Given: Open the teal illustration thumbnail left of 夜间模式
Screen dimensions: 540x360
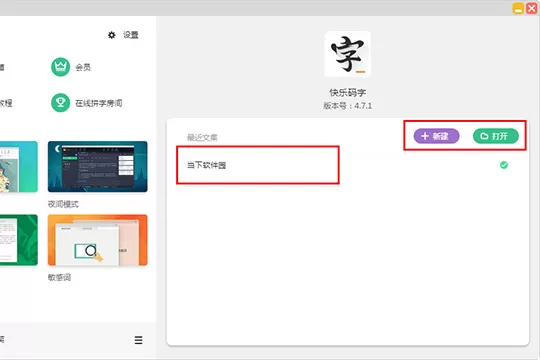Looking at the screenshot, I should pyautogui.click(x=19, y=166).
